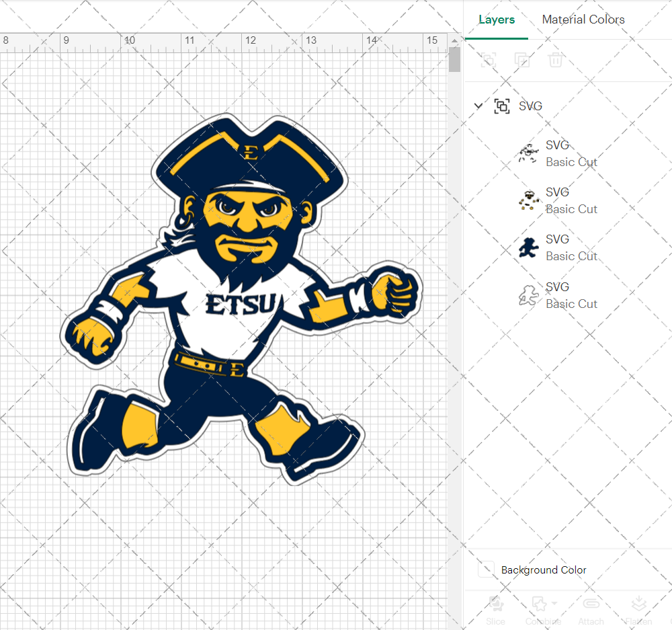672x630 pixels.
Task: Click the Background Color swatch
Action: 486,569
